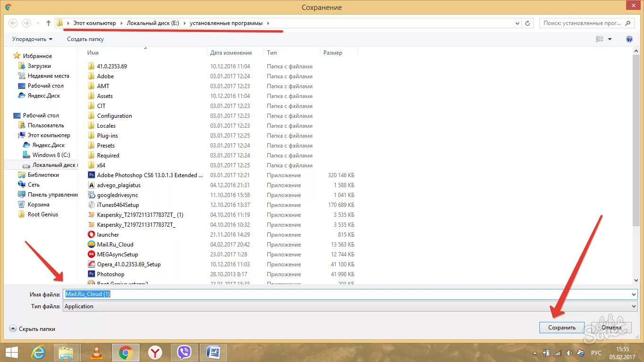The height and width of the screenshot is (362, 644).
Task: Select Загрузки in Favorites sidebar
Action: pyautogui.click(x=39, y=66)
